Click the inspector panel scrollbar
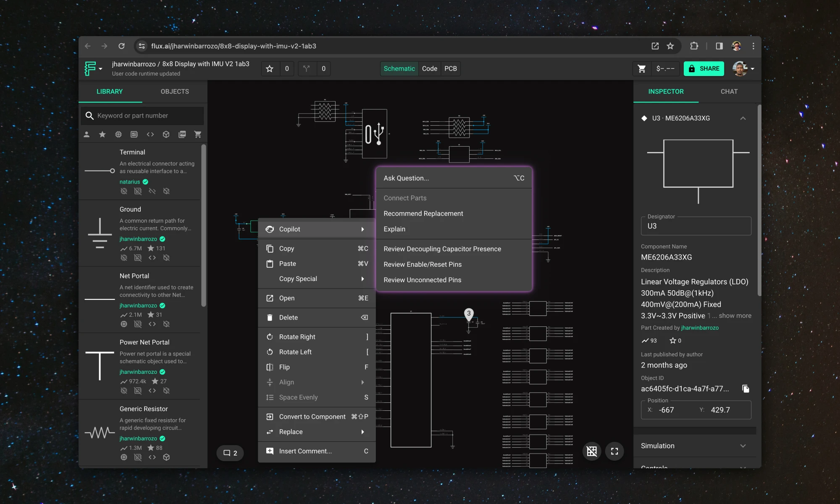Screen dimensions: 840x504 [759, 202]
